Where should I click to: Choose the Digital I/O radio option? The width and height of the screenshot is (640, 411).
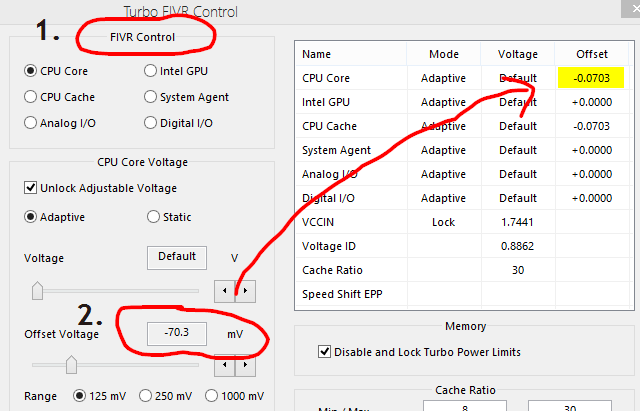click(150, 123)
